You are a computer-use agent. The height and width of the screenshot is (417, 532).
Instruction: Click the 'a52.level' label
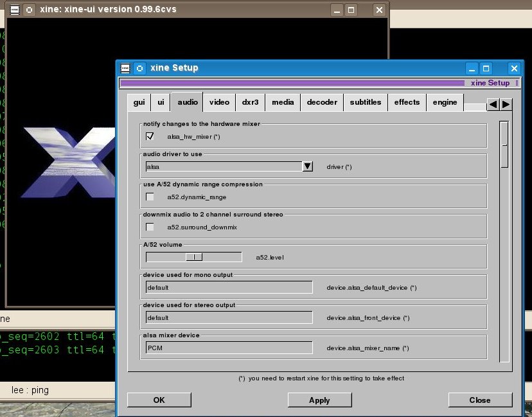[270, 258]
